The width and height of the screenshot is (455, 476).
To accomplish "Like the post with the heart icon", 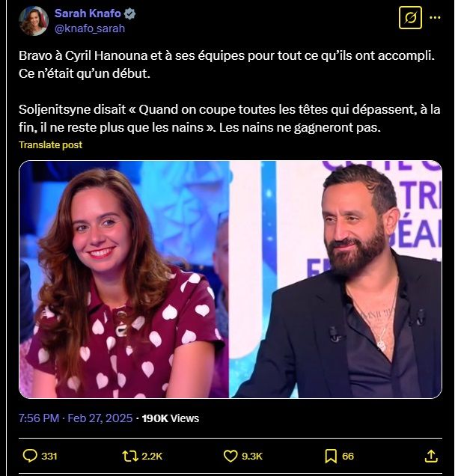I will point(231,455).
